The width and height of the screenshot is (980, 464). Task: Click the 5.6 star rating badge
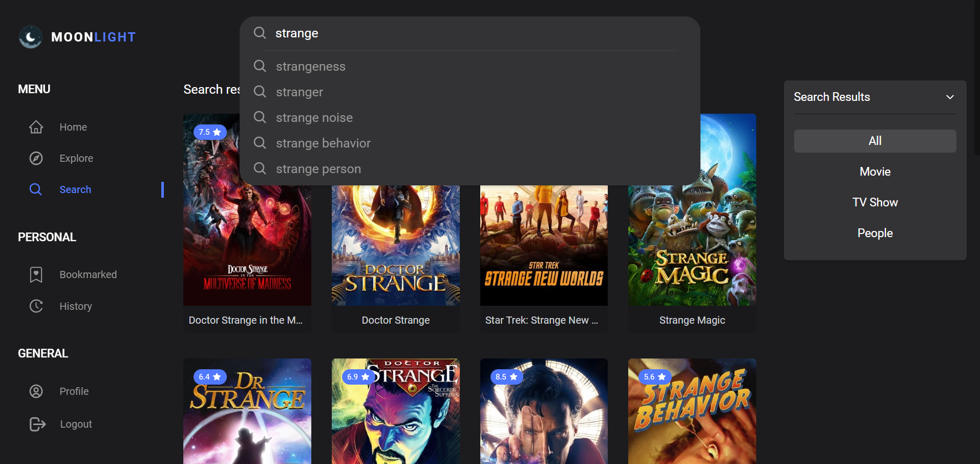(x=655, y=377)
